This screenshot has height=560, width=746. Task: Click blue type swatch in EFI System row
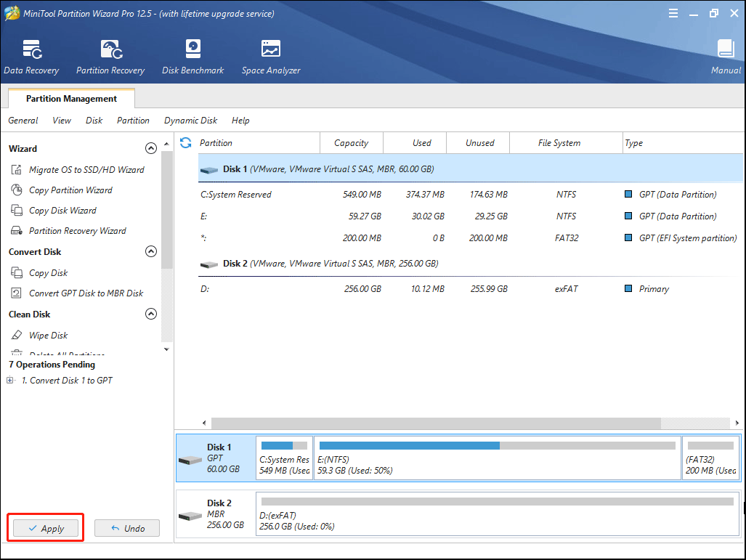coord(628,238)
